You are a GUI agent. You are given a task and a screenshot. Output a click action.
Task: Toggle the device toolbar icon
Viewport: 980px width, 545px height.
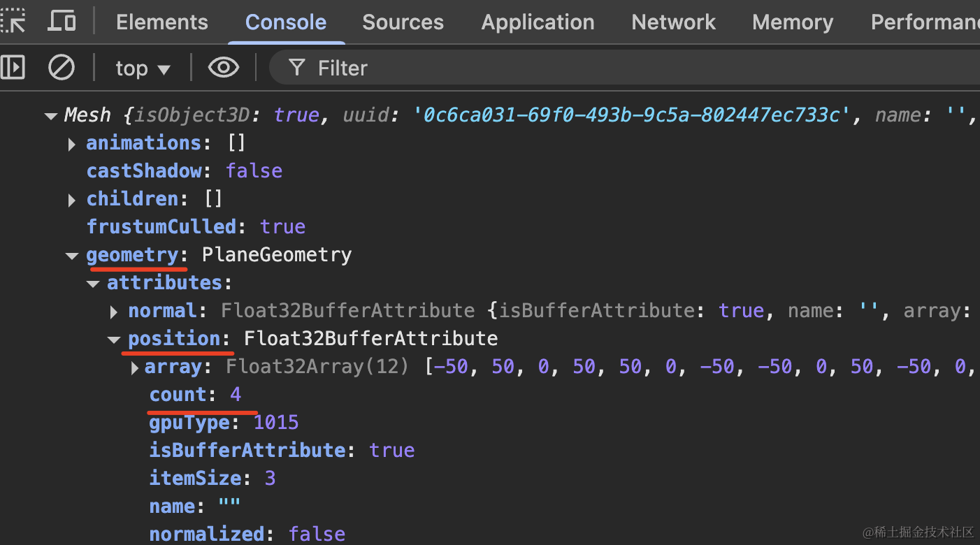point(62,21)
